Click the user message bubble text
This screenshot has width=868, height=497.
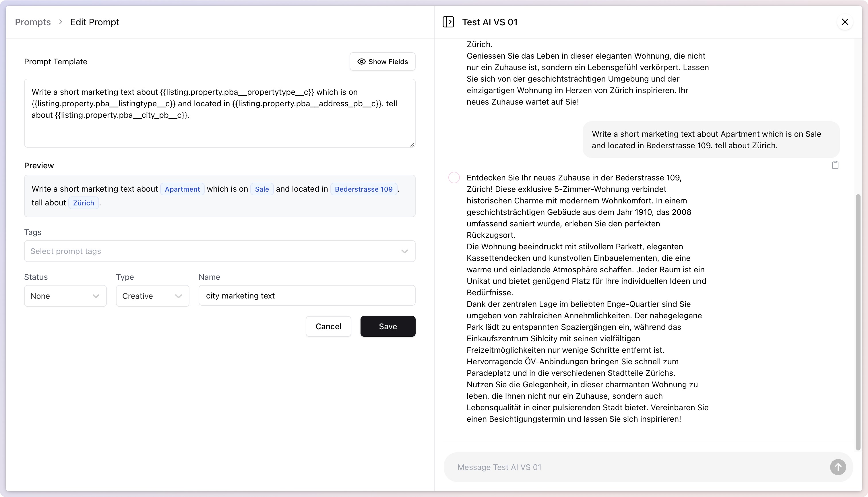click(706, 140)
